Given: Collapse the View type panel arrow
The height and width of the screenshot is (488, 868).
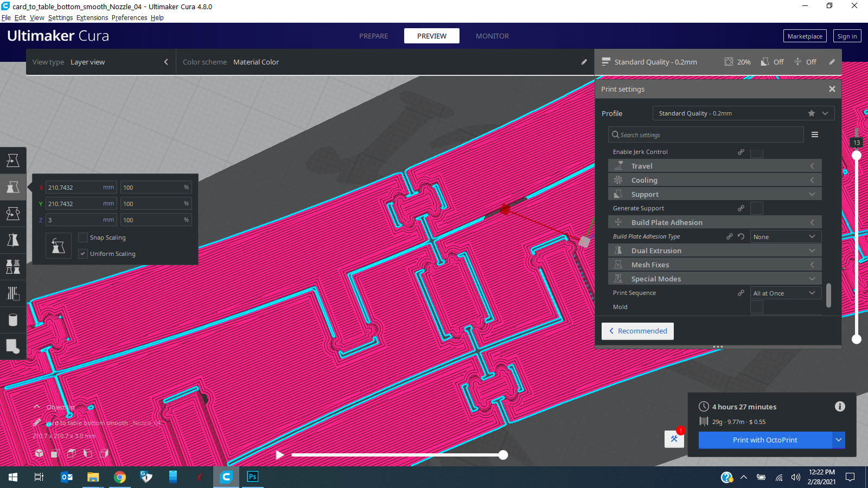Looking at the screenshot, I should [x=166, y=62].
